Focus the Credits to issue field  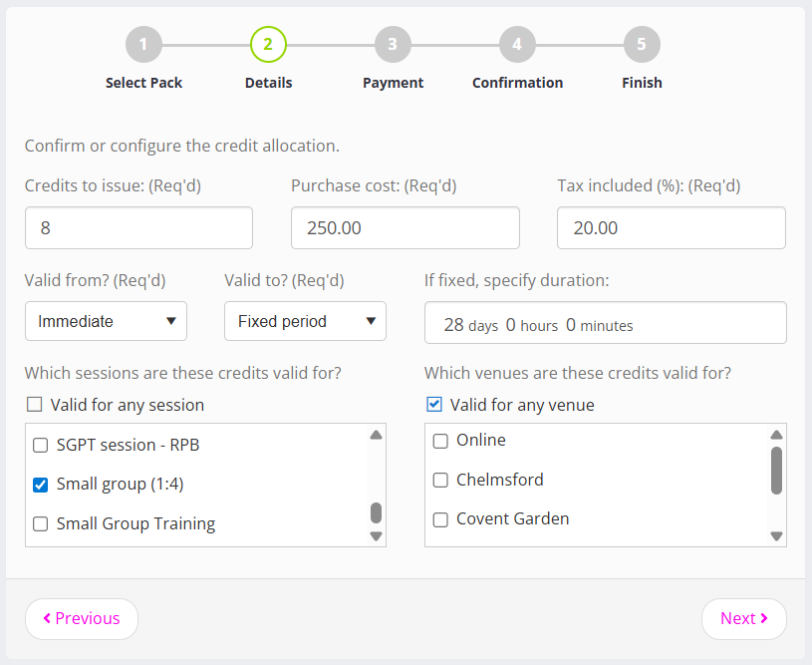(x=138, y=228)
